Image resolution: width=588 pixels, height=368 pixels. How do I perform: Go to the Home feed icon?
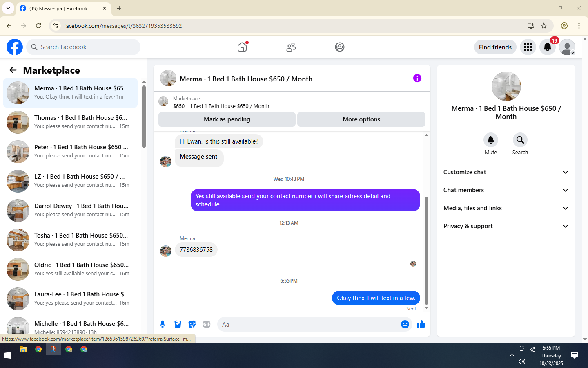(242, 47)
